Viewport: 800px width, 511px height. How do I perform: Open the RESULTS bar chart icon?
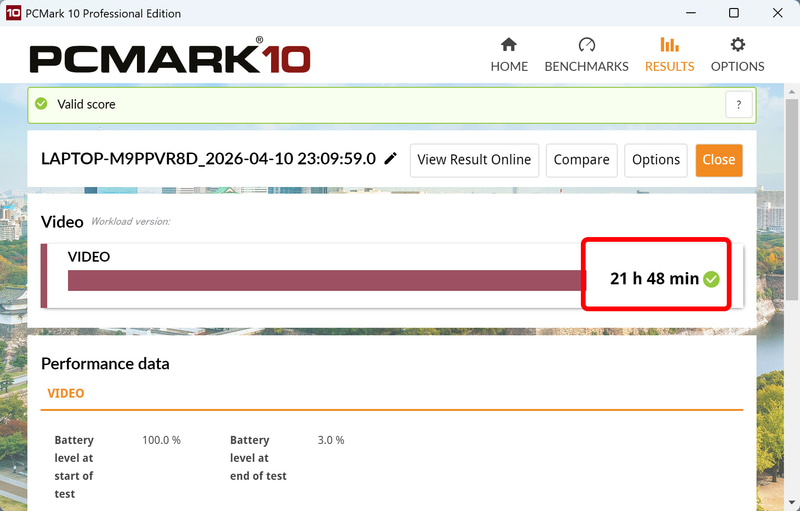pyautogui.click(x=669, y=45)
